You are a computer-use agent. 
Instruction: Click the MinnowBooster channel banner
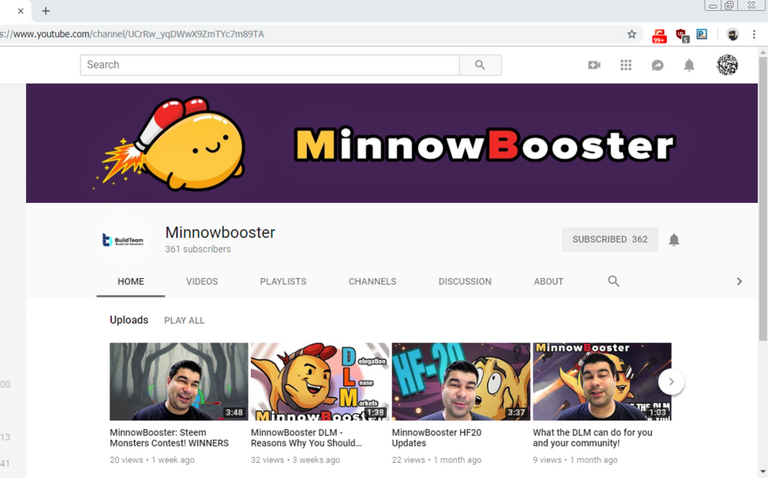pos(392,143)
